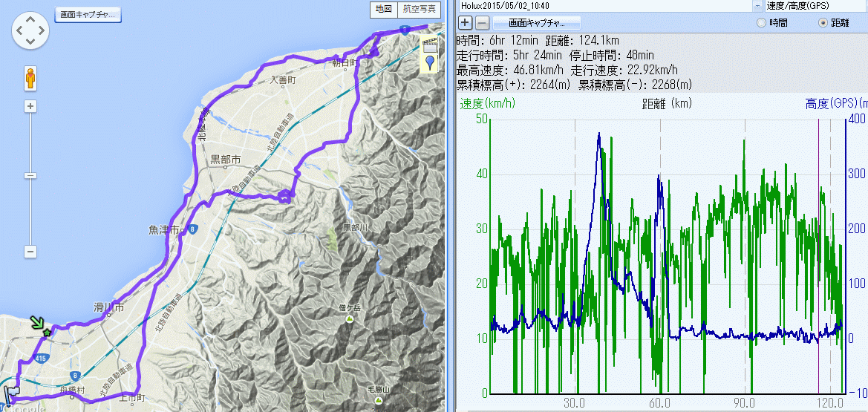This screenshot has height=412, width=868.
Task: Click the green star position marker on route
Action: click(x=46, y=333)
